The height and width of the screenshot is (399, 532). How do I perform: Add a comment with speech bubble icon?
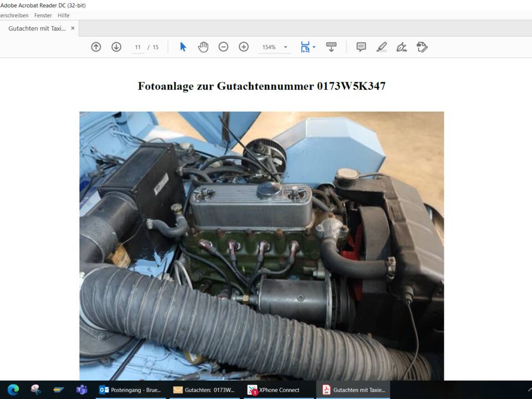point(361,47)
